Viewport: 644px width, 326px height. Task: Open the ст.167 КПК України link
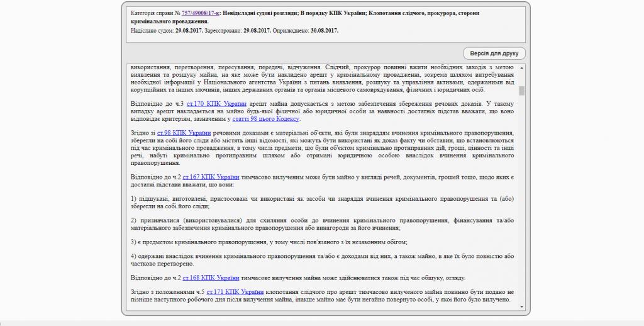tap(211, 177)
